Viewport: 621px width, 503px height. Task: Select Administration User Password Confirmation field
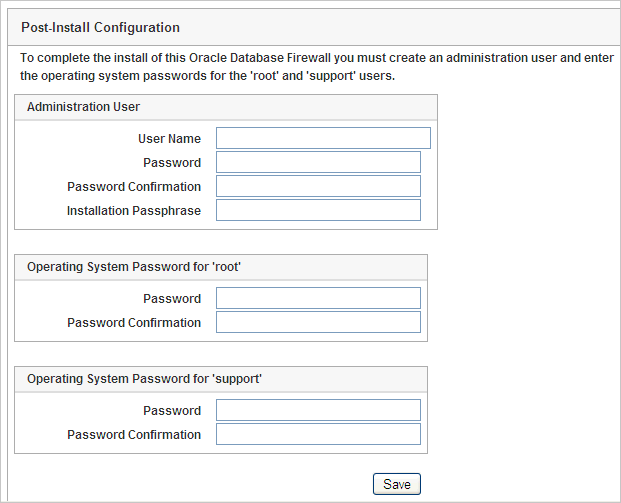[x=318, y=186]
